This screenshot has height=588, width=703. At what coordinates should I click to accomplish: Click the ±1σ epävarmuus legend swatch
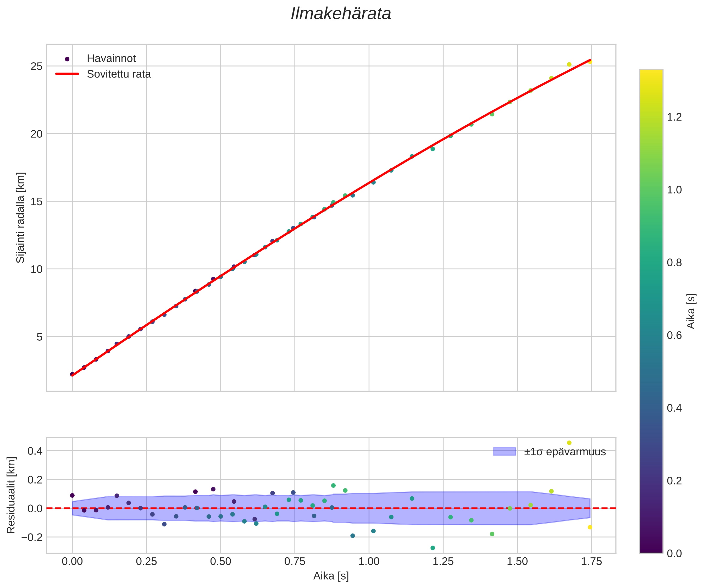(504, 451)
